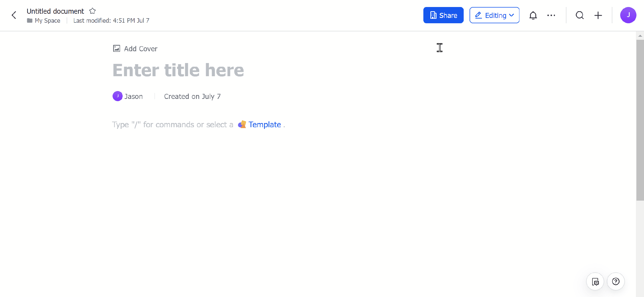This screenshot has height=297, width=644.
Task: Click the scrollbar up arrow
Action: coord(640,35)
